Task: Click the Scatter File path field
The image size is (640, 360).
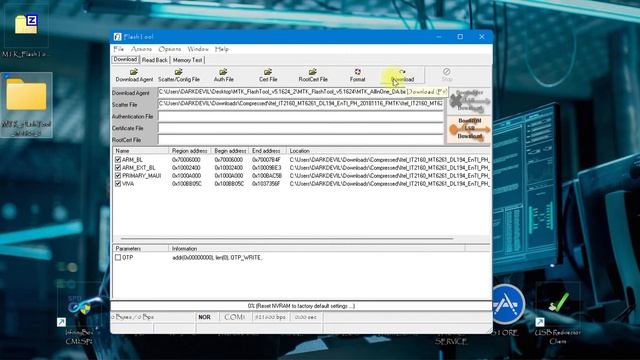Action: [300, 104]
